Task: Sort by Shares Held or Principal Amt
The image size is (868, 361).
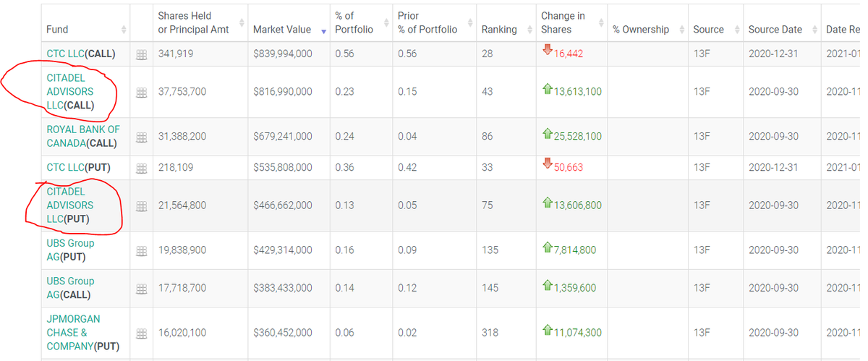Action: 242,23
